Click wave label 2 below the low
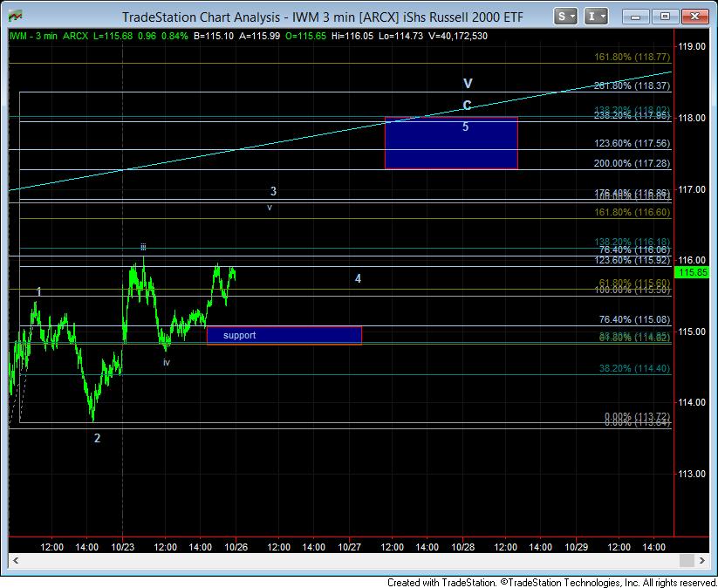This screenshot has height=588, width=718. (97, 438)
